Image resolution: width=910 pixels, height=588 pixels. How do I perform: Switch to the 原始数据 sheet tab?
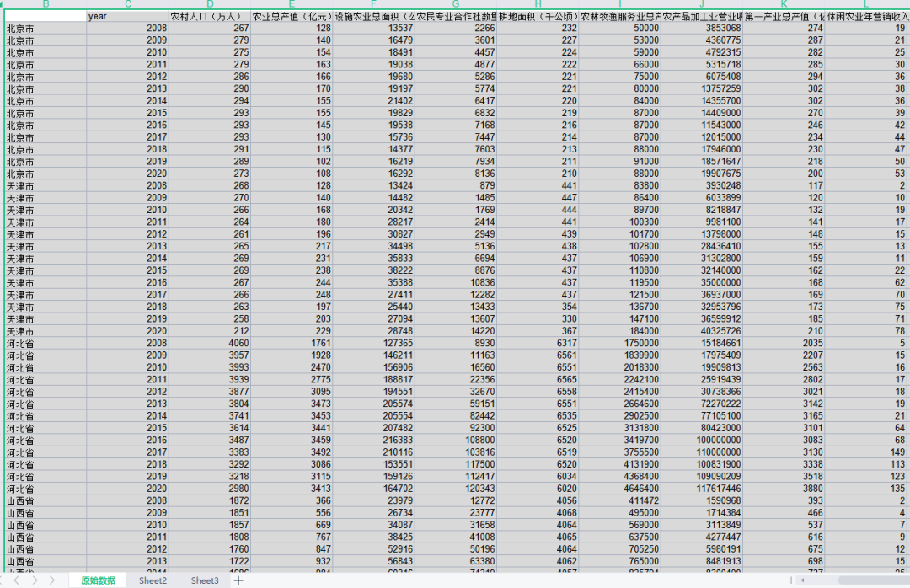[x=98, y=580]
